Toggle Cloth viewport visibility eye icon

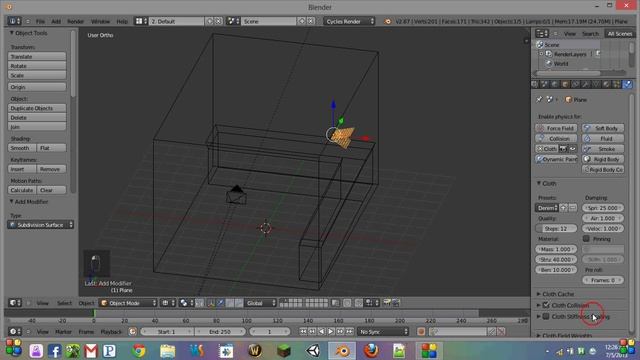point(573,149)
